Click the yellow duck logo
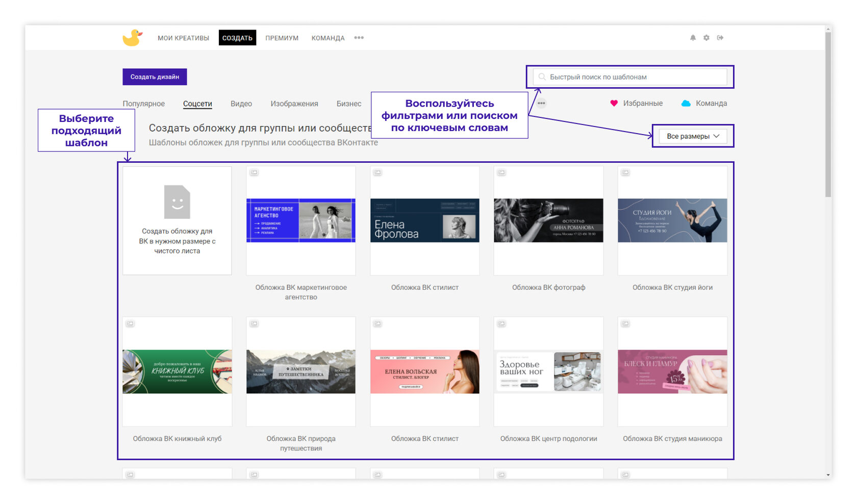The image size is (857, 504). coord(132,38)
